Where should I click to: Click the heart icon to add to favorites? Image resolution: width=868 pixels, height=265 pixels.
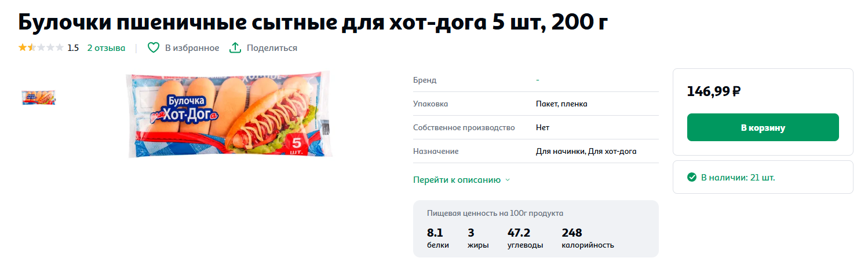click(x=153, y=48)
